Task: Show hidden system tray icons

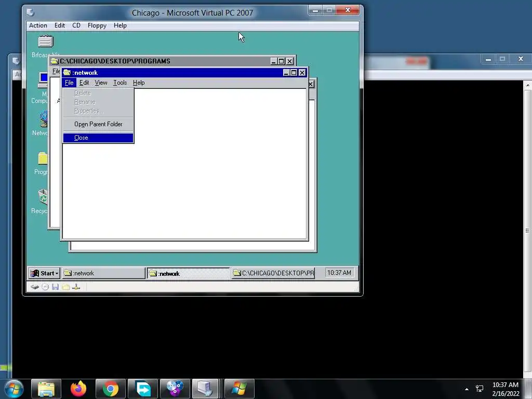Action: tap(467, 389)
